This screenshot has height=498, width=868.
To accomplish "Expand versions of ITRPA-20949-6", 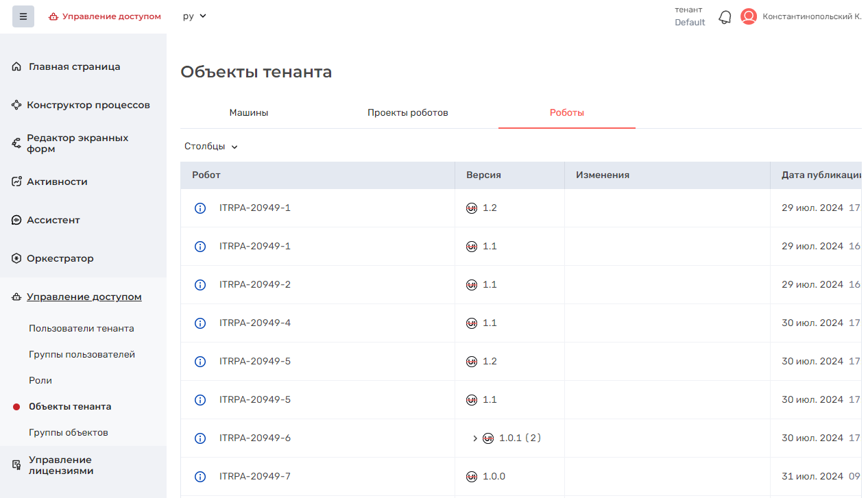I will coord(475,438).
